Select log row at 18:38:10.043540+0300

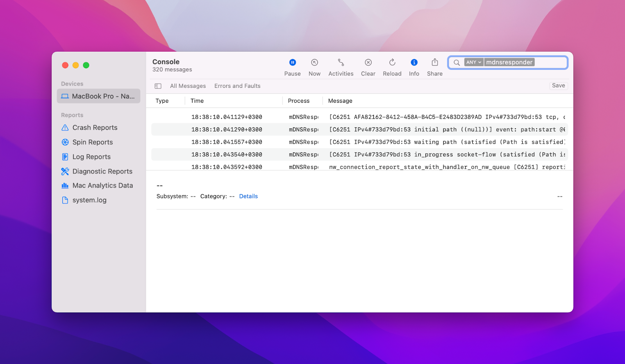pos(359,155)
